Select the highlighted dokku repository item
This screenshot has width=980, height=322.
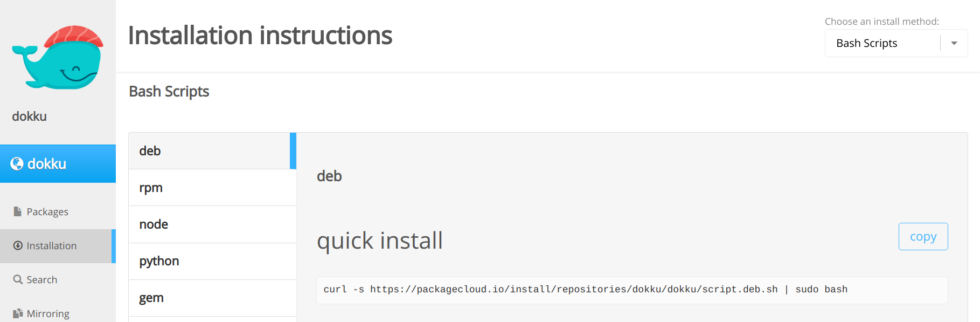click(x=58, y=163)
